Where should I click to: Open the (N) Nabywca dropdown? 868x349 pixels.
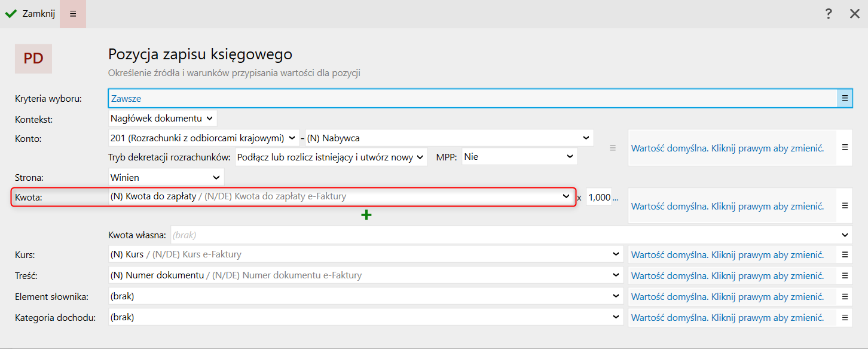point(449,138)
